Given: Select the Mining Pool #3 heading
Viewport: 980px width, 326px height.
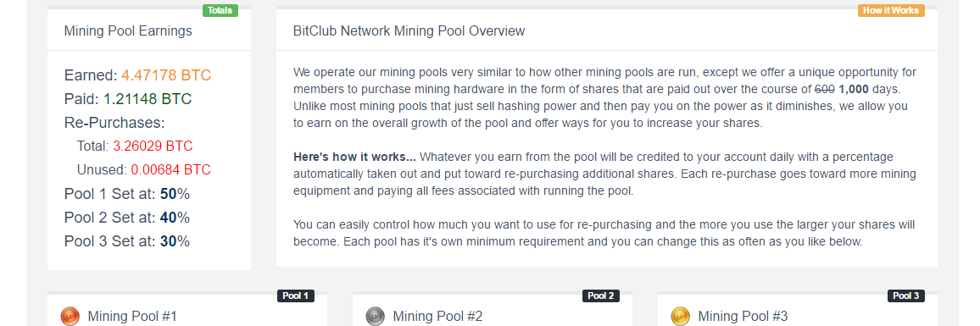Looking at the screenshot, I should pos(743,317).
